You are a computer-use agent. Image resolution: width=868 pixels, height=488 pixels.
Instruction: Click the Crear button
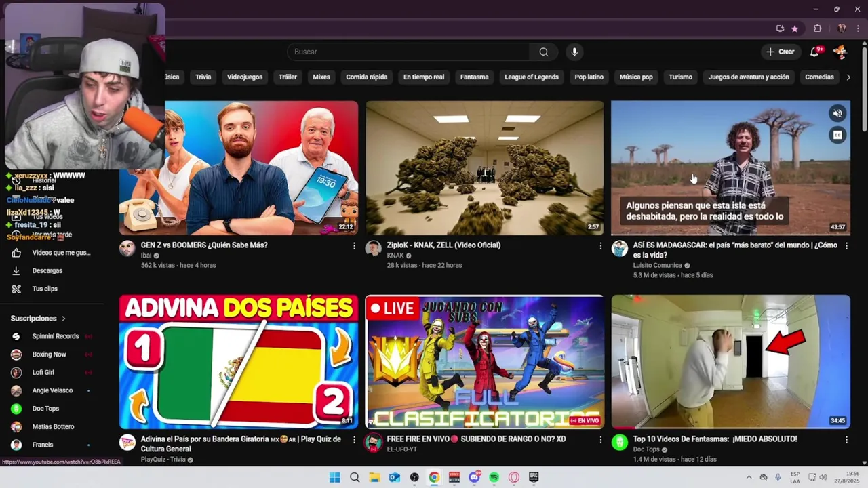[x=781, y=52]
